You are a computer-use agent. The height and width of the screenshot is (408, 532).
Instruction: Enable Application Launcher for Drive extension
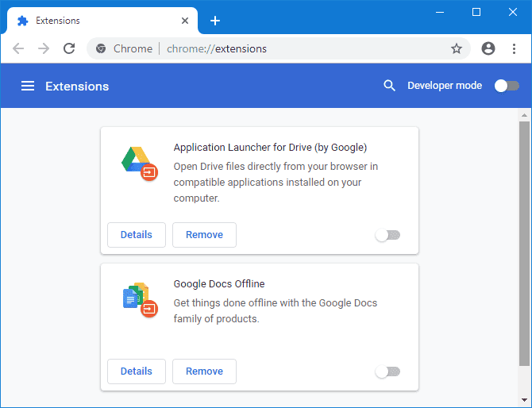pos(387,235)
